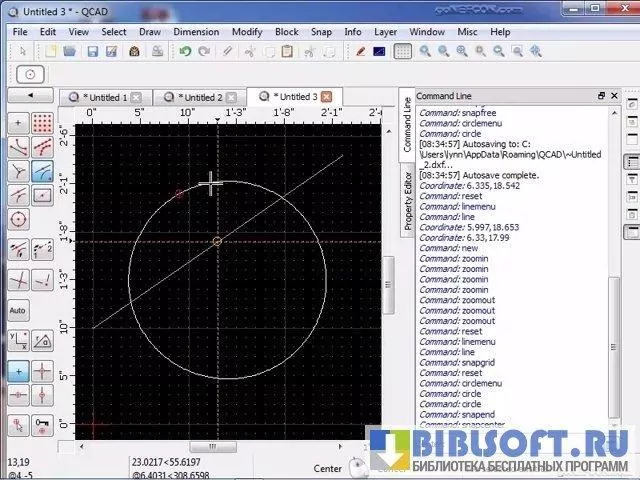Select the snap grid dots tool
Image resolution: width=640 pixels, height=480 pixels.
43,123
